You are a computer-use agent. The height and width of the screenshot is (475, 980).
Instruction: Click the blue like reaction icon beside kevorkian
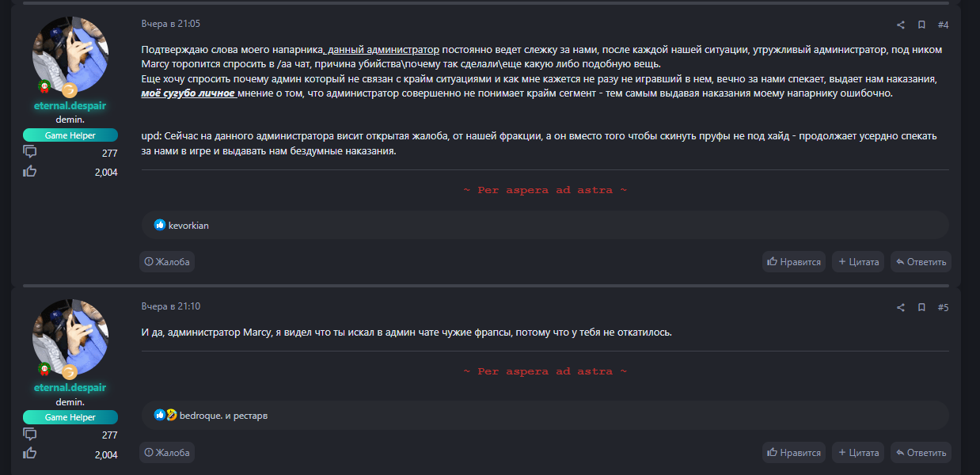160,225
